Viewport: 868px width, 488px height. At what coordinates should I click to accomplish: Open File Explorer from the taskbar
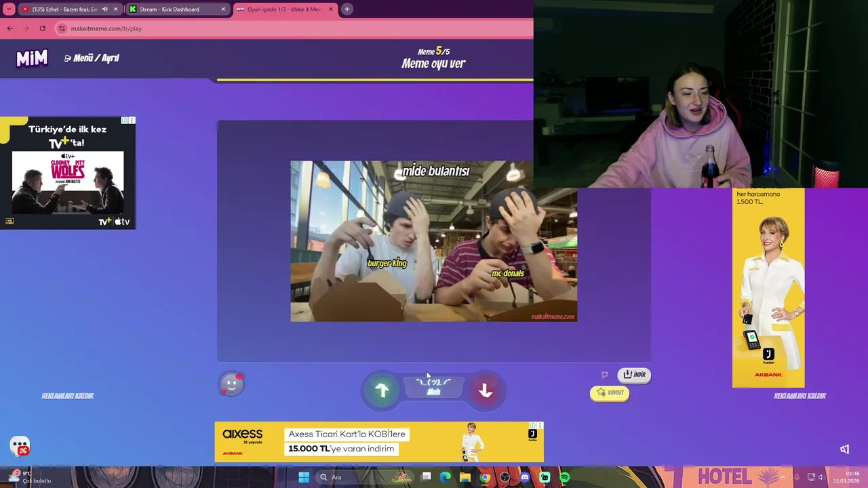(465, 477)
